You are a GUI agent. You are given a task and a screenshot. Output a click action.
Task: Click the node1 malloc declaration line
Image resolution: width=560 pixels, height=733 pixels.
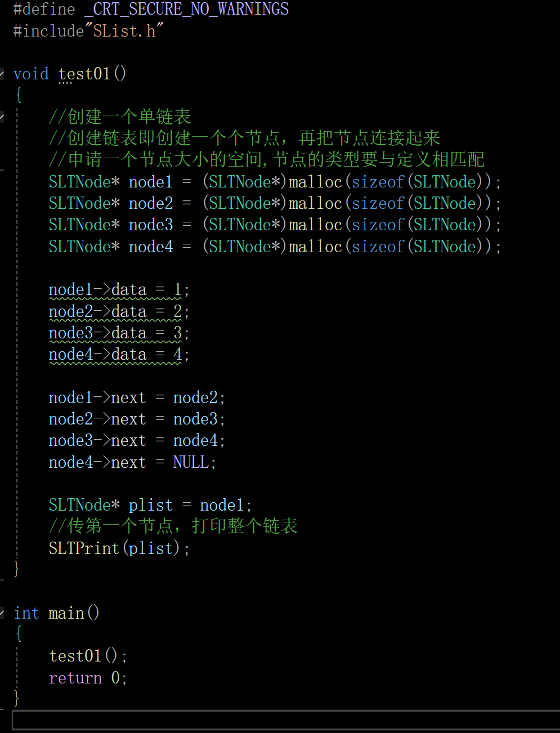click(275, 182)
